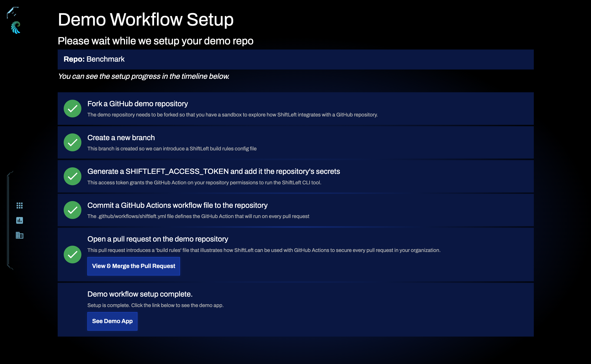The image size is (591, 364).
Task: Open the apps grid icon in sidebar
Action: click(x=20, y=205)
